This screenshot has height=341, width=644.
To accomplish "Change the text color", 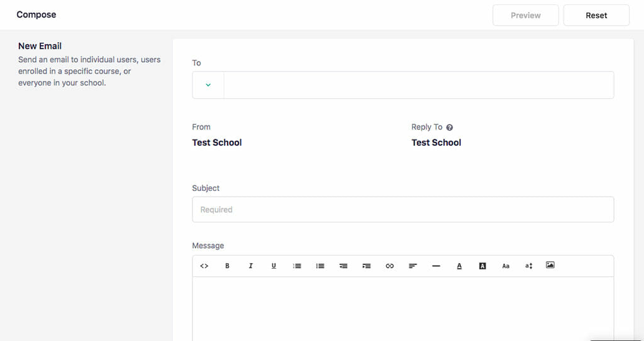I will (459, 266).
